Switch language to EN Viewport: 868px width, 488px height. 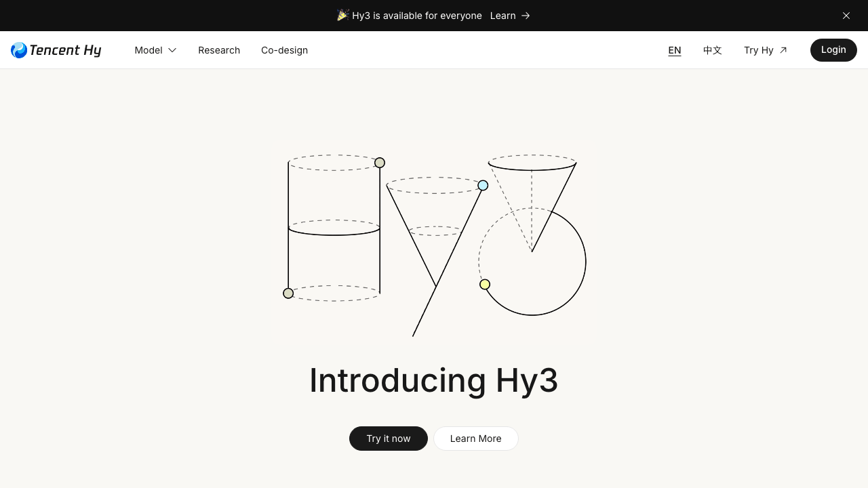(675, 50)
